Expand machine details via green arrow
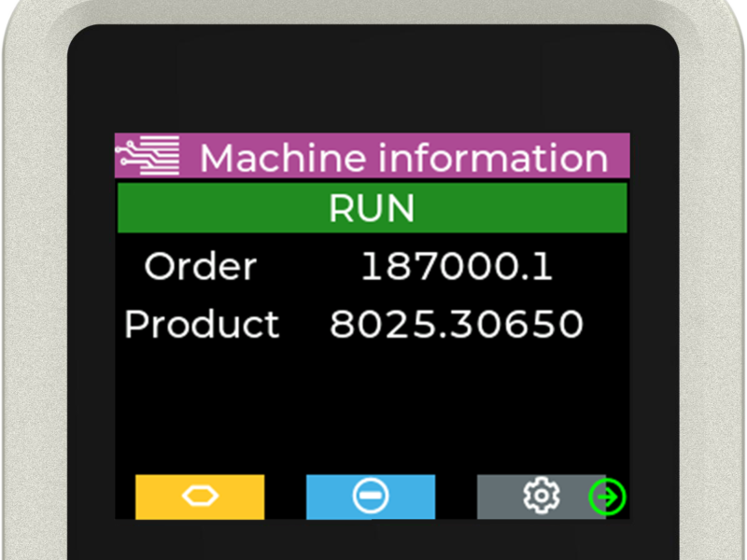This screenshot has height=560, width=747. 609,497
